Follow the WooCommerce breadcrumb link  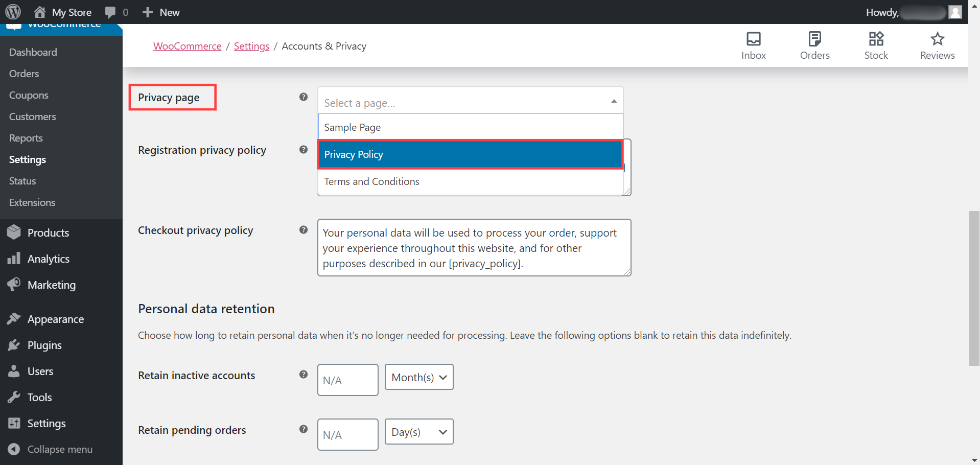tap(188, 46)
